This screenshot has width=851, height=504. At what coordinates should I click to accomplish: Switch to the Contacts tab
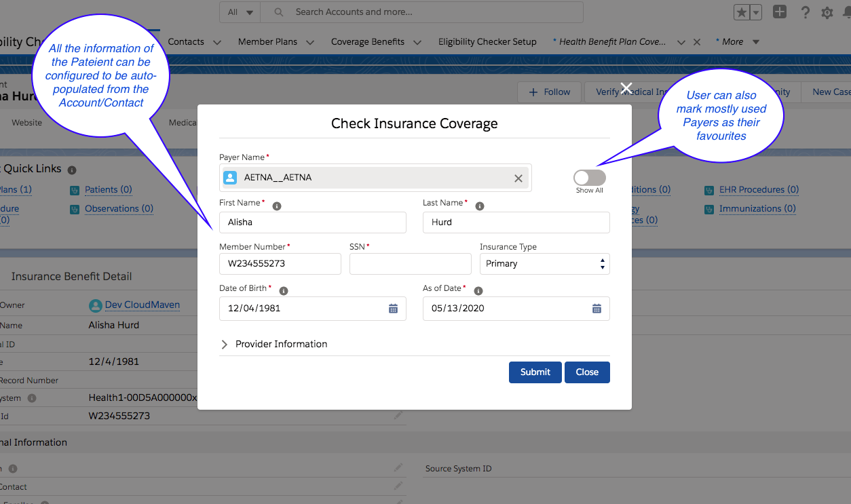[186, 41]
